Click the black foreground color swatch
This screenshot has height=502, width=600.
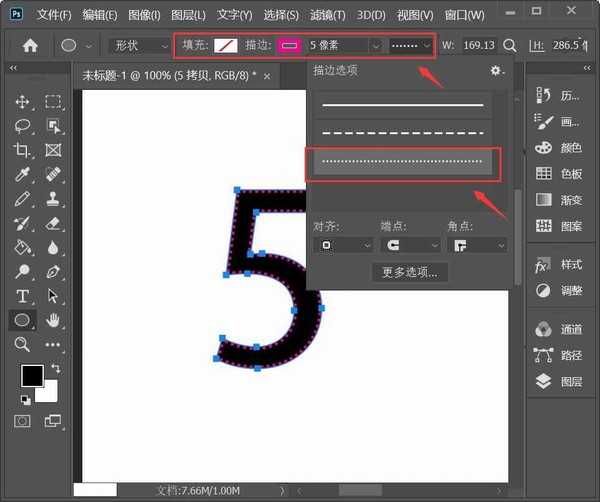pos(33,376)
